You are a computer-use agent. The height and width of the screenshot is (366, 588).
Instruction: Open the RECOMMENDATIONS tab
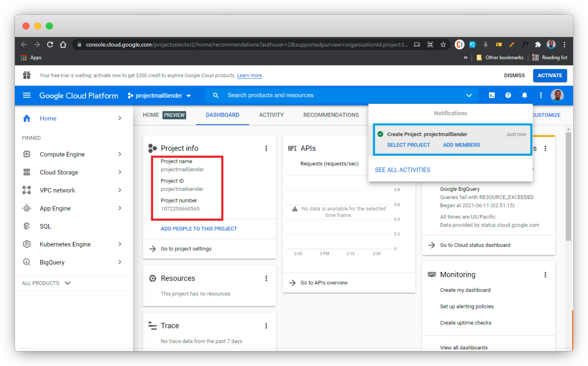331,115
